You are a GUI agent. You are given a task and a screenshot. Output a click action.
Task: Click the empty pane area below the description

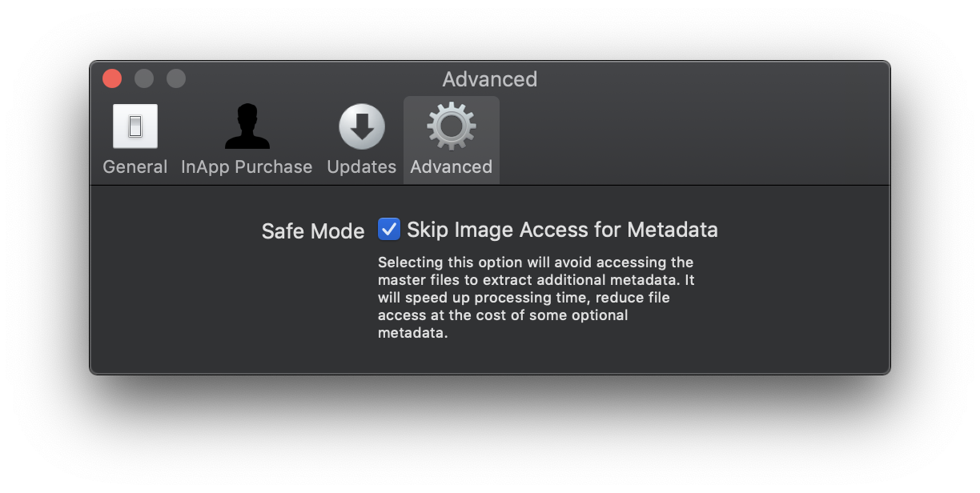point(490,358)
